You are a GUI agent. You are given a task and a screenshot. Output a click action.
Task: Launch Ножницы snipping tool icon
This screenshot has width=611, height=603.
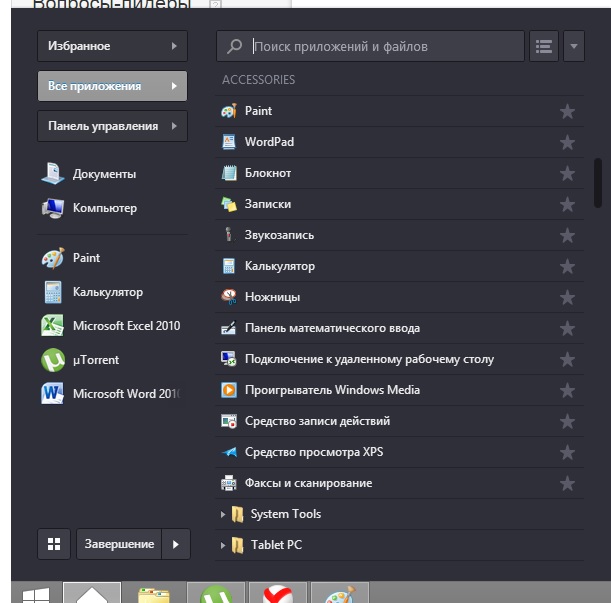point(229,297)
